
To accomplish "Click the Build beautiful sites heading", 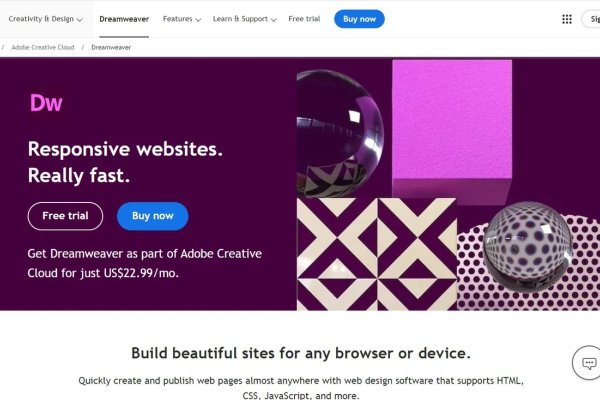I will tap(301, 353).
